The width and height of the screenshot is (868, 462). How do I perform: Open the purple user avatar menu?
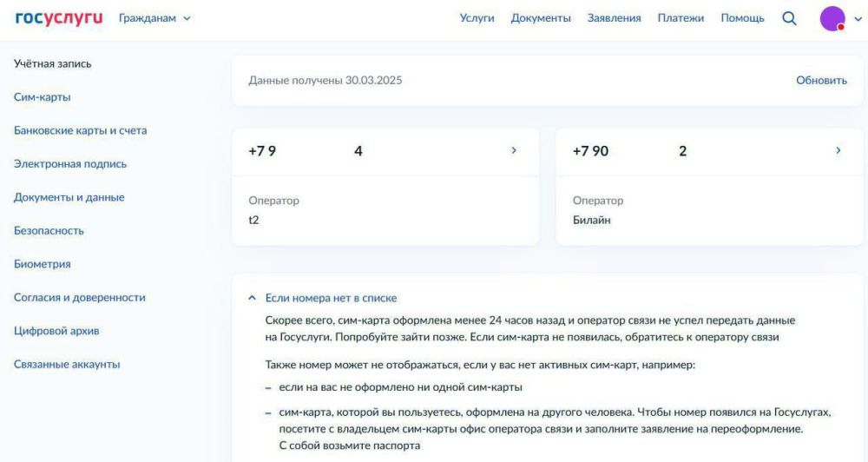click(832, 18)
